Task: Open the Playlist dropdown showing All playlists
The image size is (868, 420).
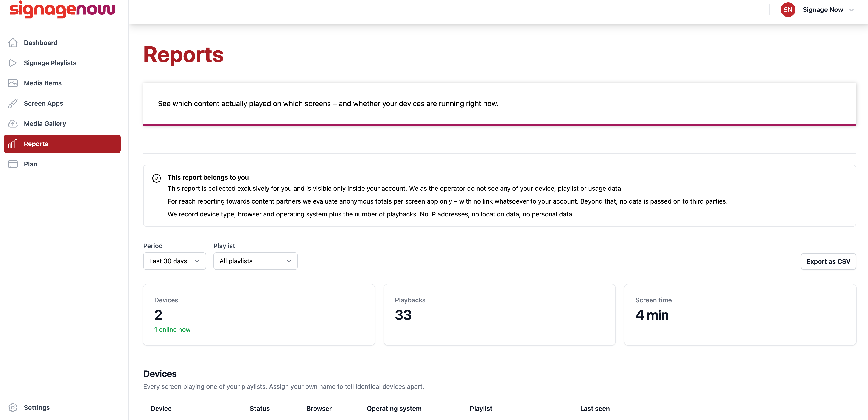Action: (x=255, y=261)
